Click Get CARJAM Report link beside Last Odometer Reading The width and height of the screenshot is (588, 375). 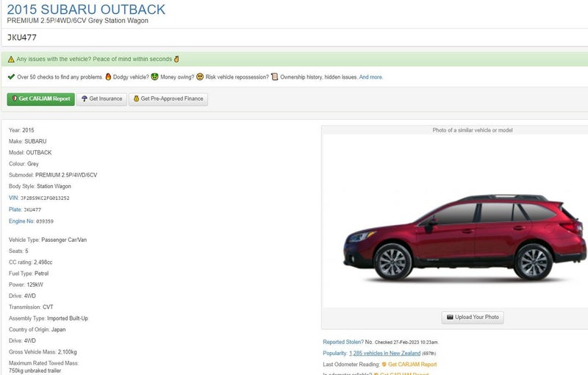412,365
